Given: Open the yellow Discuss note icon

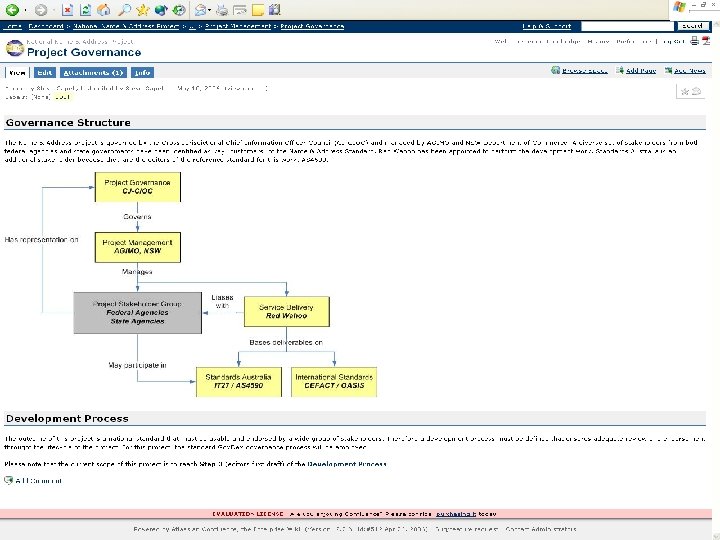Looking at the screenshot, I should (258, 10).
